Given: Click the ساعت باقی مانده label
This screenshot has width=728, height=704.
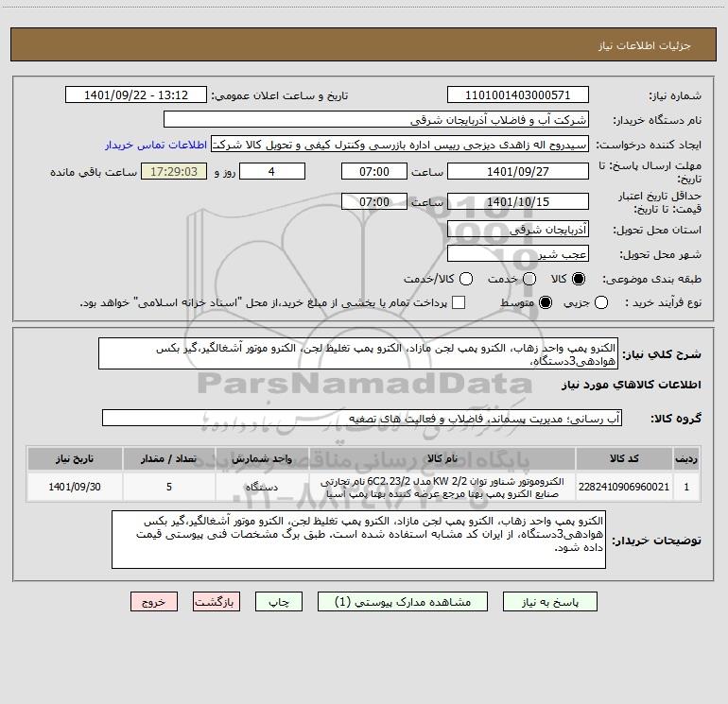Looking at the screenshot, I should (94, 172).
